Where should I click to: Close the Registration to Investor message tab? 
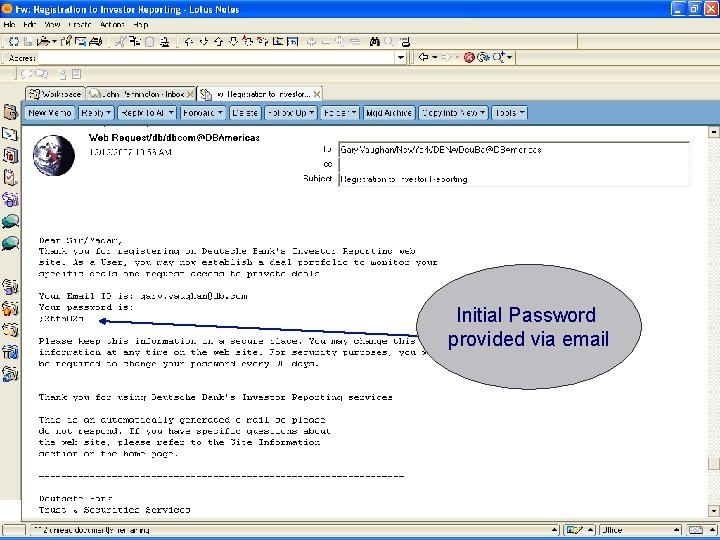pyautogui.click(x=317, y=94)
